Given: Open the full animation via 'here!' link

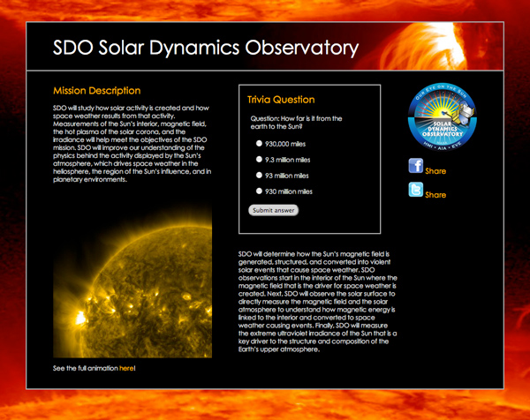Looking at the screenshot, I should (127, 368).
